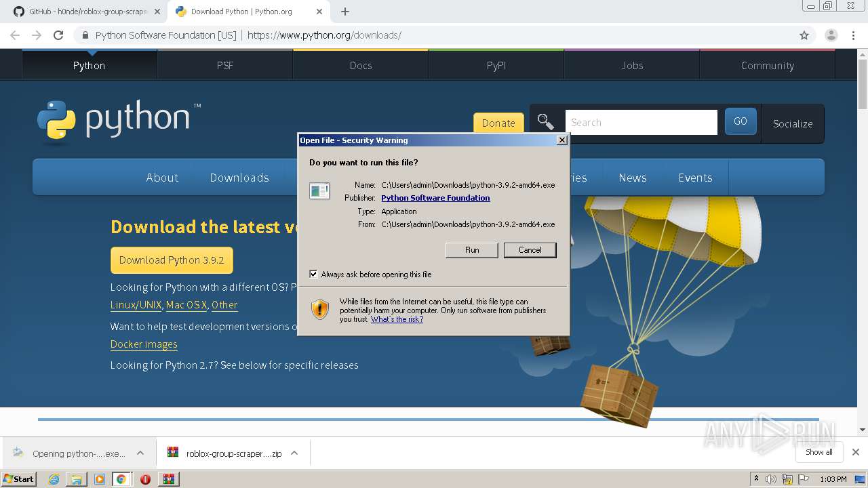Click the URL address bar
This screenshot has height=488, width=868.
[434, 35]
